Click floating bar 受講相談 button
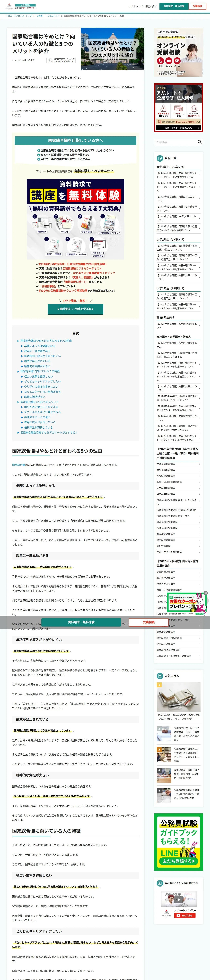 coord(149,622)
